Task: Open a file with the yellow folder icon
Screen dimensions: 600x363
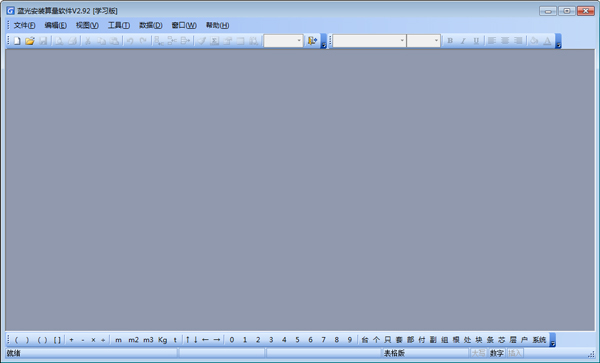Action: coord(30,41)
